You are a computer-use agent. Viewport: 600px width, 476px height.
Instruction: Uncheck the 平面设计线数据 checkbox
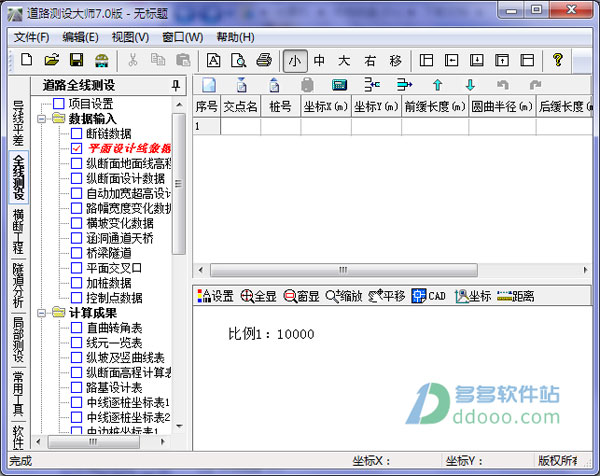click(77, 148)
